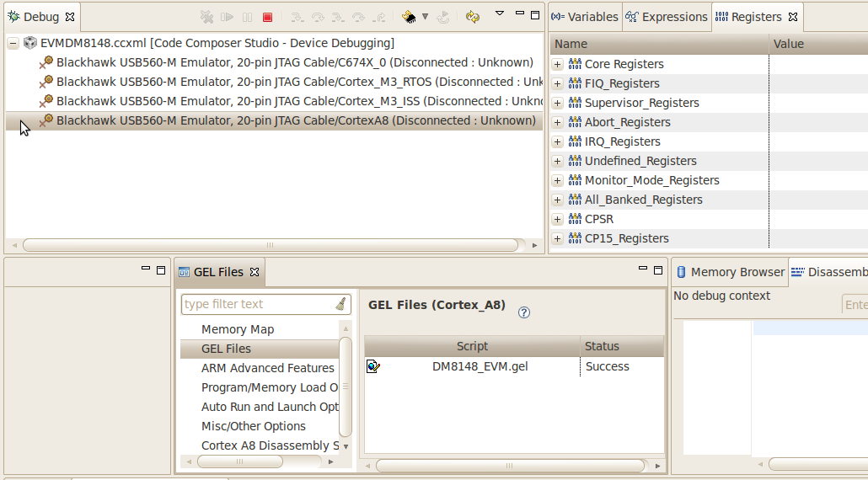Image resolution: width=868 pixels, height=480 pixels.
Task: Click the Core Registers group icon
Action: [576, 64]
